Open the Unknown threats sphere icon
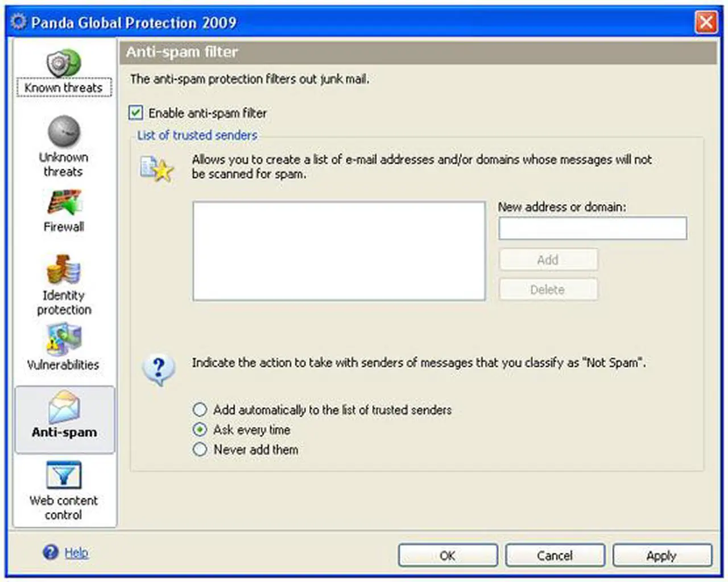The width and height of the screenshot is (728, 582). pyautogui.click(x=64, y=131)
